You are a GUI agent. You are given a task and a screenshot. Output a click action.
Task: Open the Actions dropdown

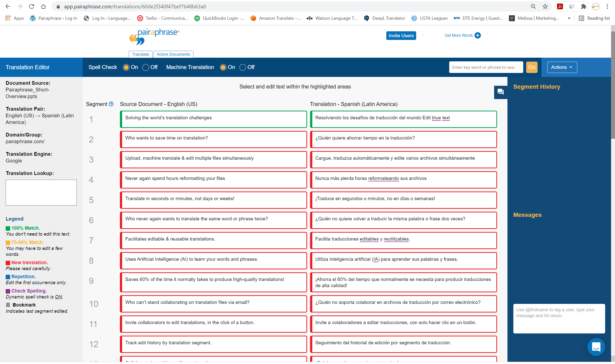click(562, 67)
